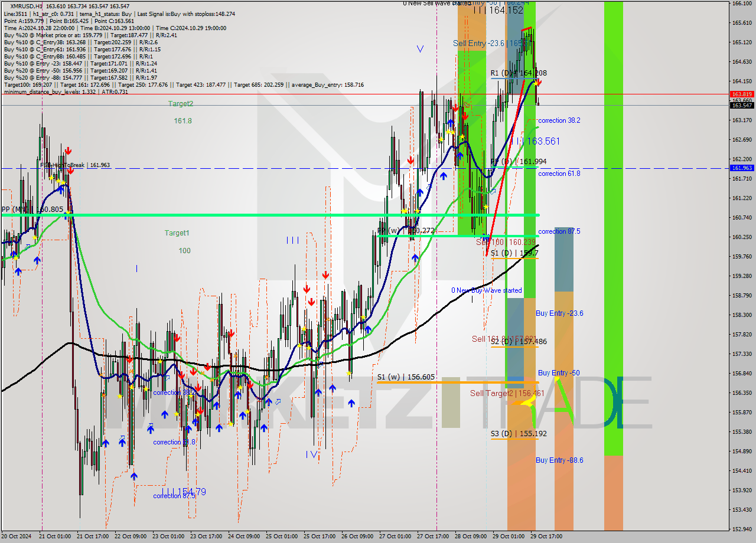Click the 'Buy Entry -88.6' label
Screen dimensions: 756x543
pos(559,460)
